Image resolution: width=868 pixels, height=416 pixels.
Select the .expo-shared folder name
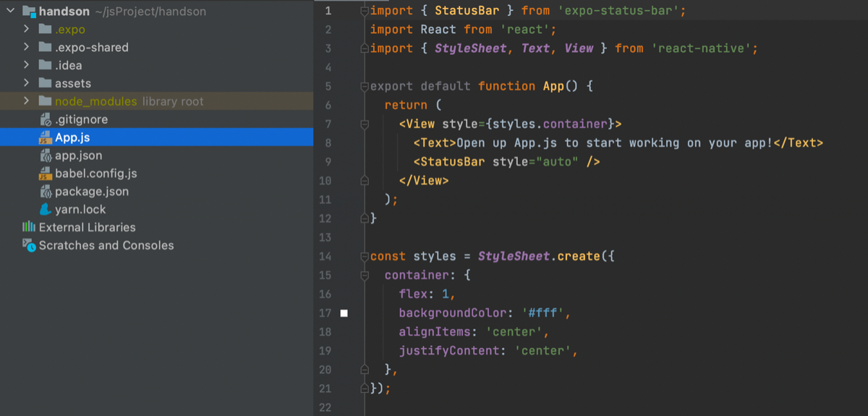[92, 48]
